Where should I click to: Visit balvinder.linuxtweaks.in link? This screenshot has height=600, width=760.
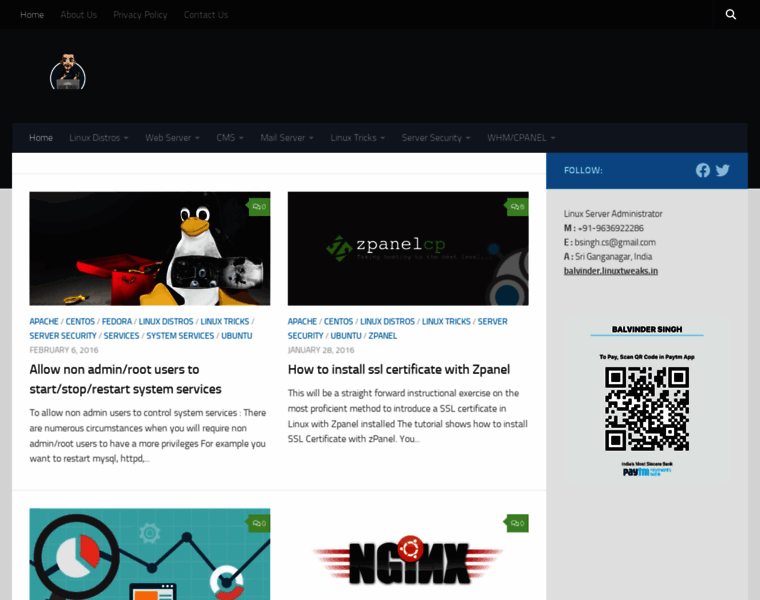point(611,271)
